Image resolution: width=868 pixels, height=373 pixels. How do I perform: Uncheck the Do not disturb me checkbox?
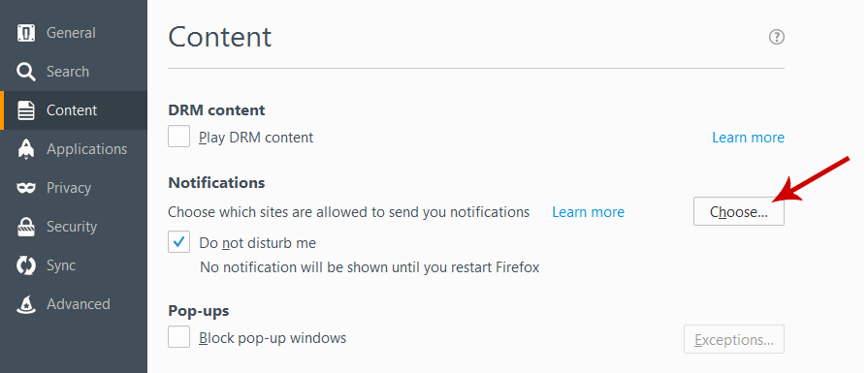(178, 242)
